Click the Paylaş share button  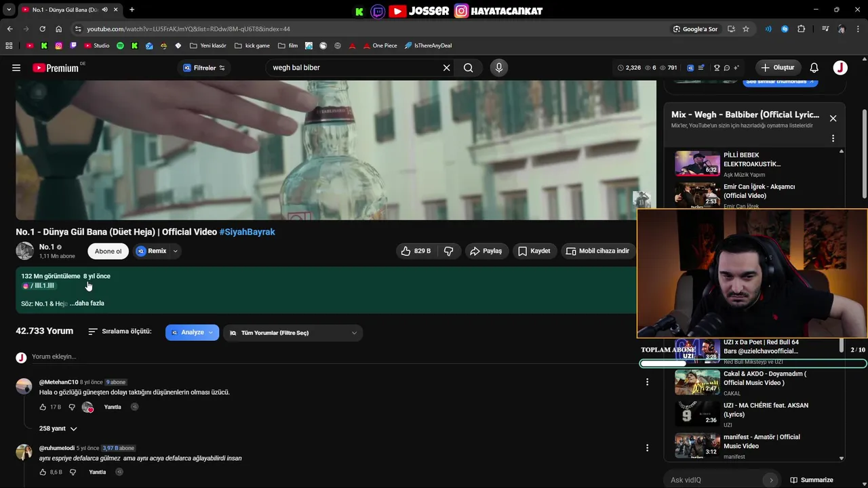coord(486,251)
